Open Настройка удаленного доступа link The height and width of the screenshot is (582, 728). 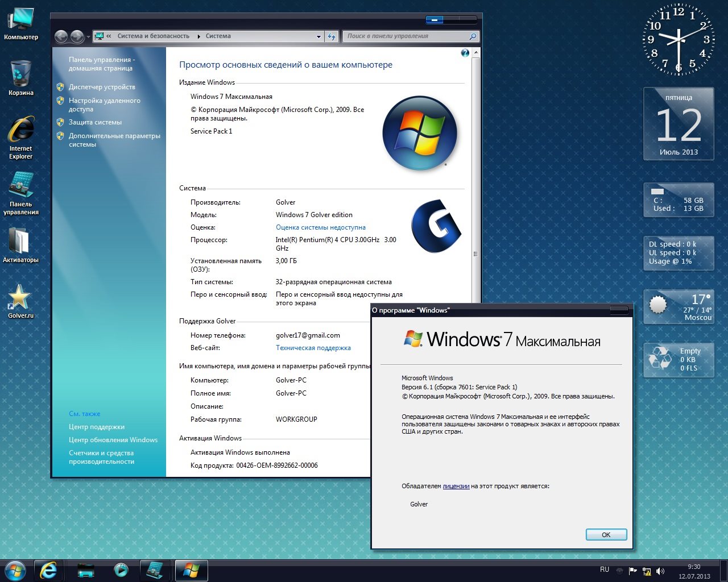[104, 105]
